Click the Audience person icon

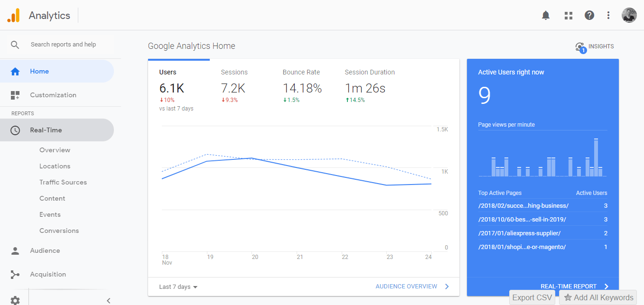click(x=15, y=251)
